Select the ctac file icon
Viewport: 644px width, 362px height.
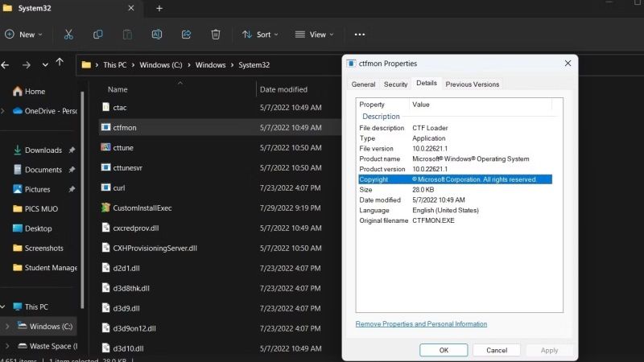(x=105, y=107)
